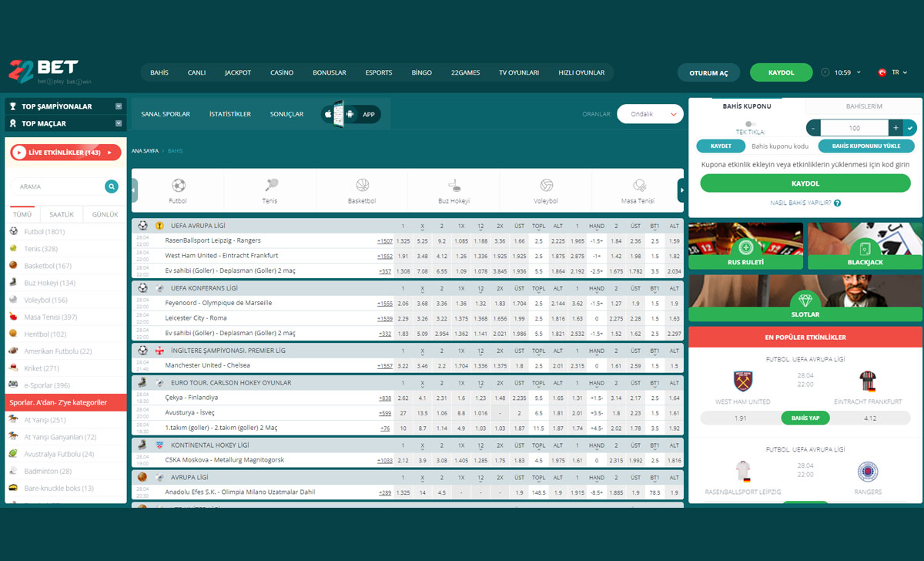Expand the Top Maçlar section
Screen dimensions: 924x561
click(119, 123)
